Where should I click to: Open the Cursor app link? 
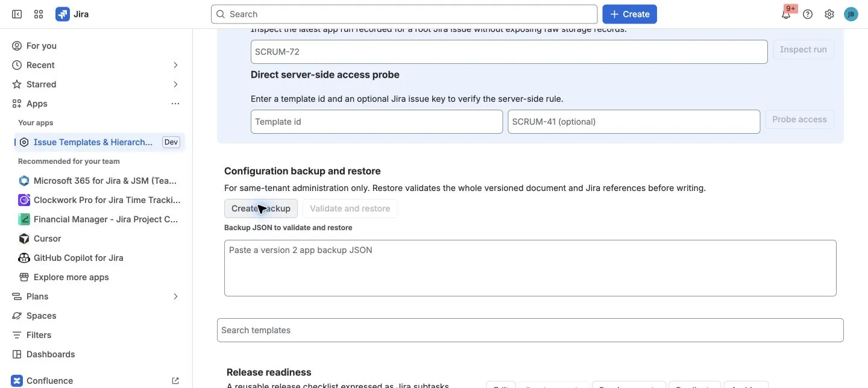click(x=48, y=239)
